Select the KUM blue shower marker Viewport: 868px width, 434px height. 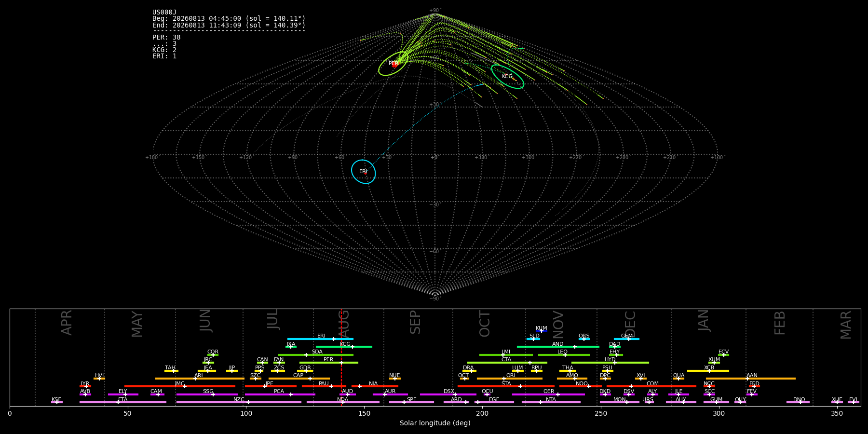point(542,331)
